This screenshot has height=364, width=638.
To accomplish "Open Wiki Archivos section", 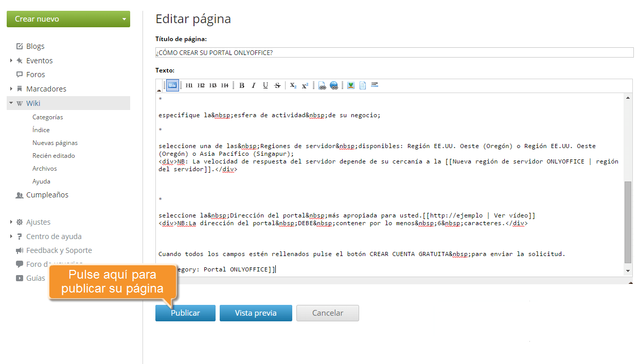I will tap(45, 169).
